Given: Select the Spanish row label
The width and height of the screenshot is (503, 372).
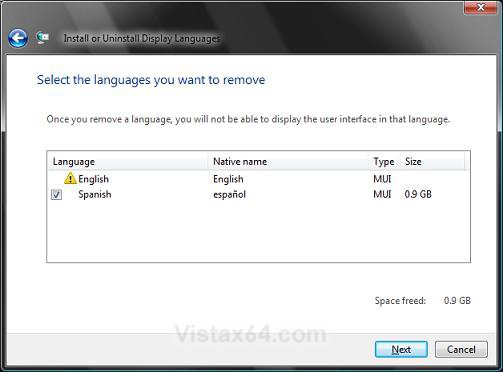Looking at the screenshot, I should pyautogui.click(x=95, y=194).
